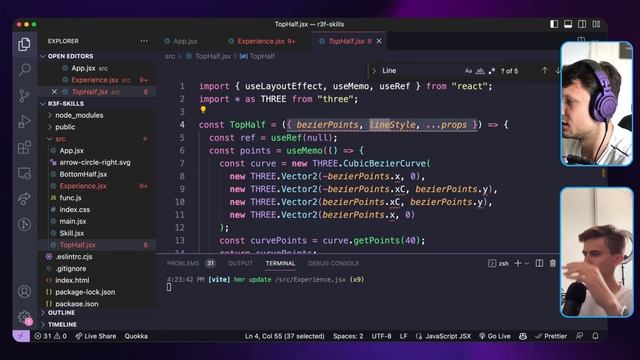The image size is (640, 360).
Task: Close TopHalf.jsx in Open Editors list
Action: coord(54,91)
